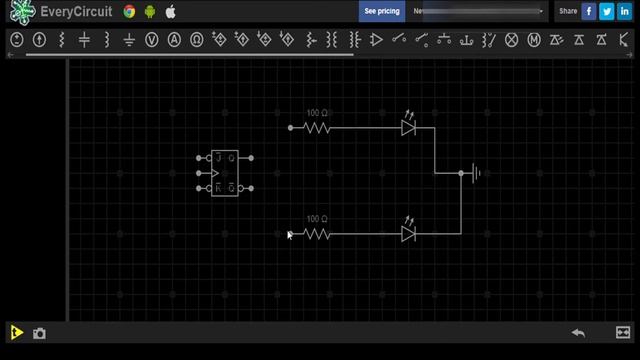Choose the inductor component

pyautogui.click(x=107, y=40)
